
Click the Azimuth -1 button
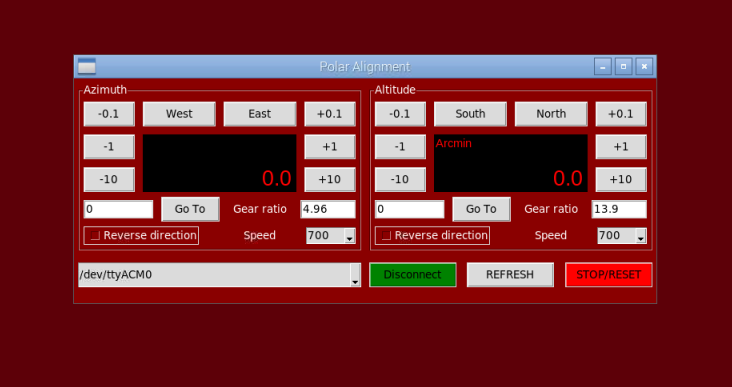click(109, 147)
